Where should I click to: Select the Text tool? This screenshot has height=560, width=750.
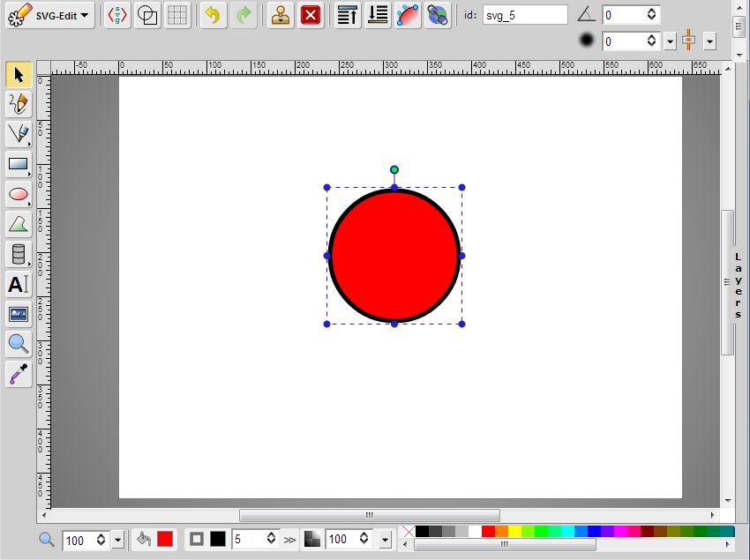pyautogui.click(x=19, y=284)
